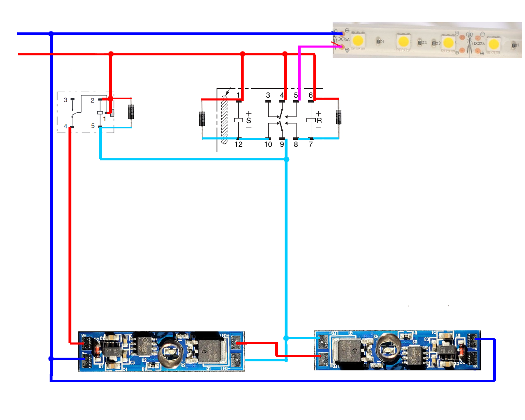Click the diode beside the small relay
The height and width of the screenshot is (420, 525).
(x=131, y=112)
